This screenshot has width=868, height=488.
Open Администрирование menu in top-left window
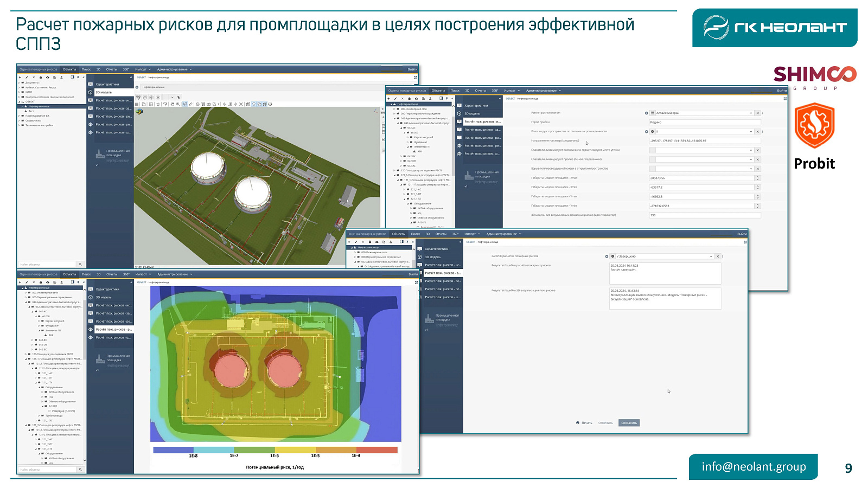(174, 69)
